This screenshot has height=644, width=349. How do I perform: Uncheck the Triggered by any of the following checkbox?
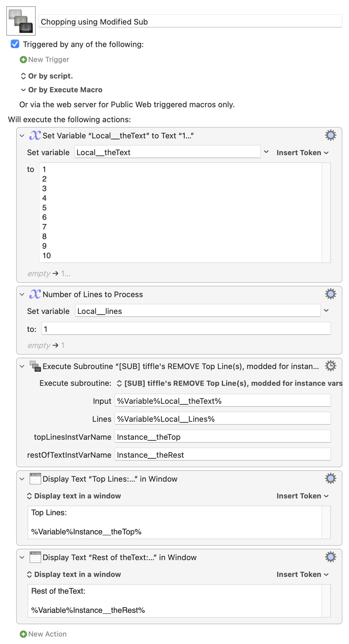(x=15, y=44)
